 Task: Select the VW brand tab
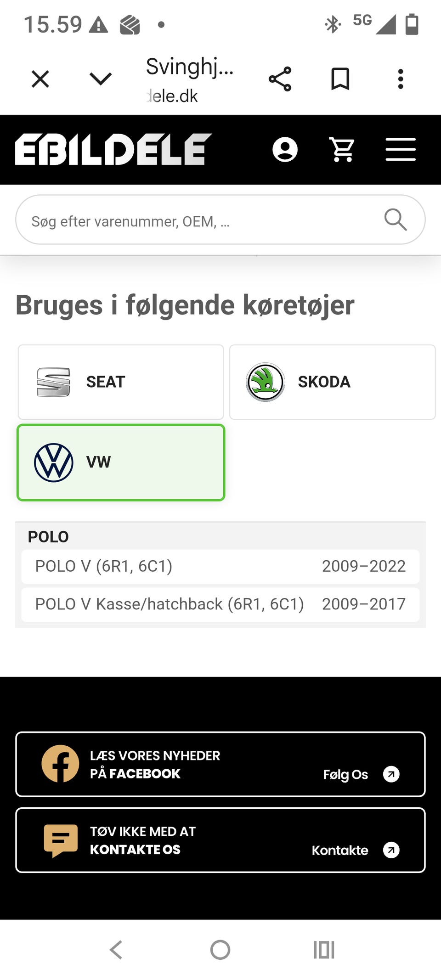click(x=121, y=462)
